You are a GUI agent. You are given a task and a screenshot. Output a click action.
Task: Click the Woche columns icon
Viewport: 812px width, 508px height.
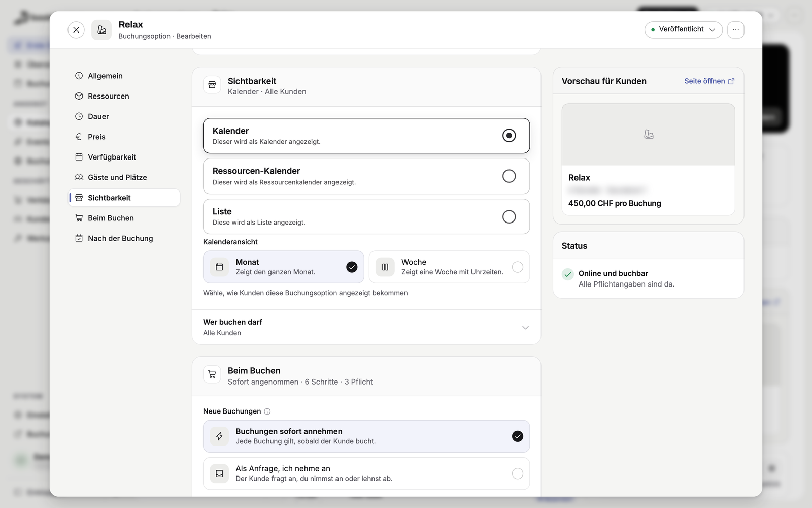pos(385,267)
